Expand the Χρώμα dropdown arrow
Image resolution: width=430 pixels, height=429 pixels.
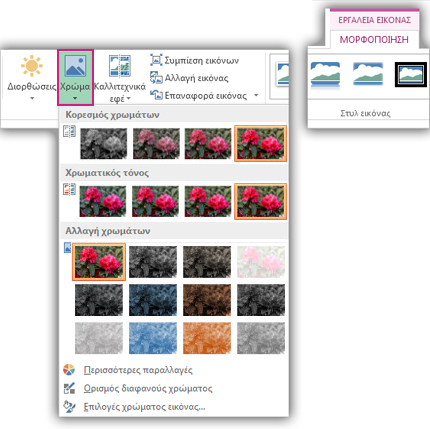[x=75, y=98]
